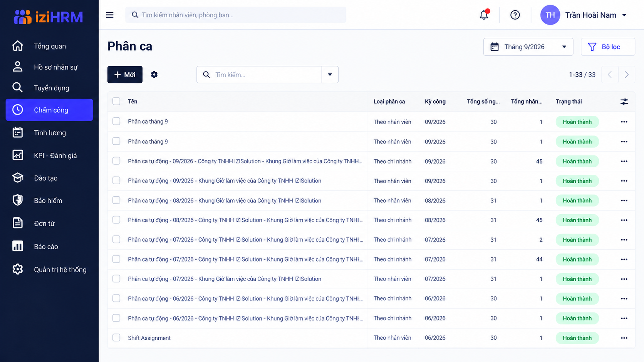Open KPI - Đánh giá in sidebar
The image size is (644, 362).
pyautogui.click(x=49, y=155)
